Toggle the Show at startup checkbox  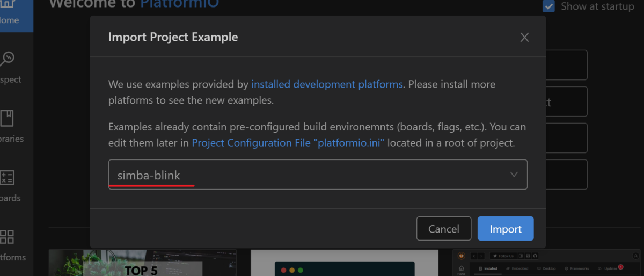548,6
